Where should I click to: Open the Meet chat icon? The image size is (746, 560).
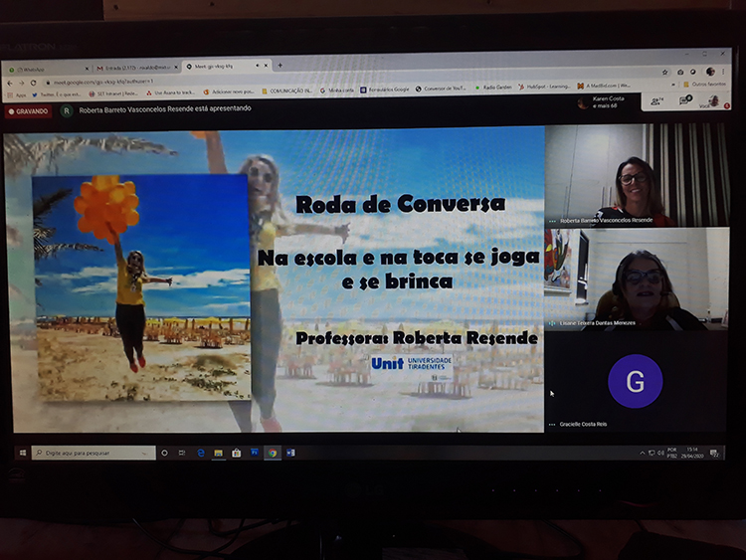684,101
